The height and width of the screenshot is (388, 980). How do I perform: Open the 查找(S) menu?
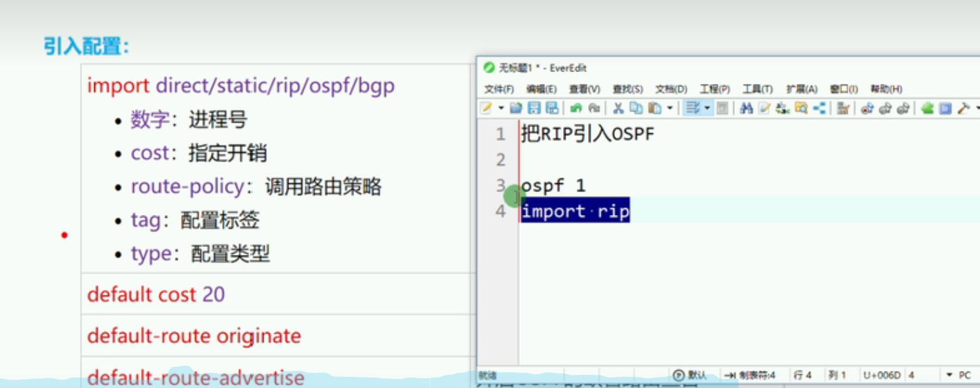(x=627, y=89)
